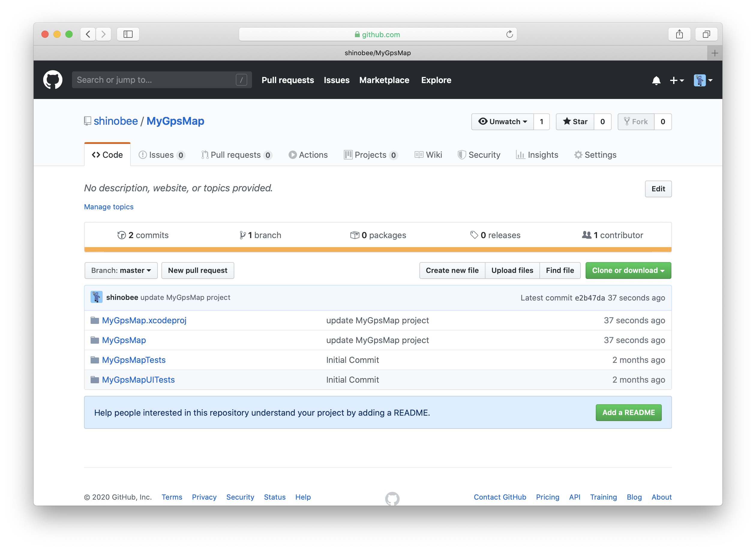Open Marketplace from the header
This screenshot has height=550, width=756.
[x=384, y=80]
